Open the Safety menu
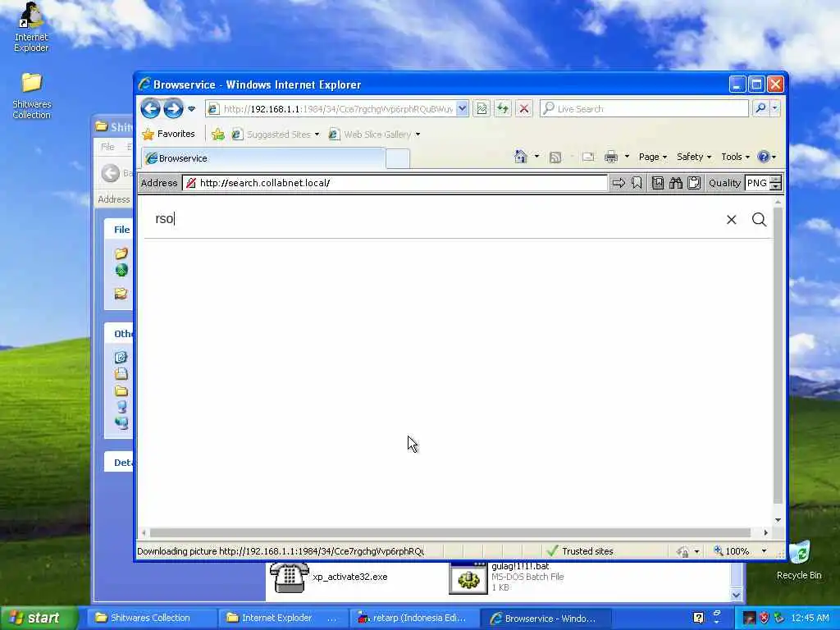 (x=694, y=157)
